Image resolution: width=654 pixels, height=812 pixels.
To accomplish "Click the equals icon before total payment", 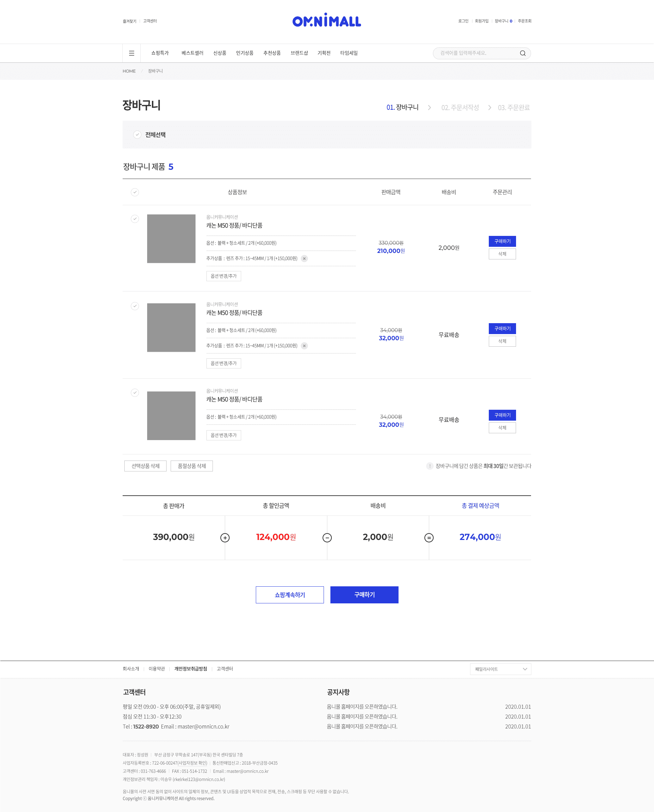I will (x=429, y=538).
